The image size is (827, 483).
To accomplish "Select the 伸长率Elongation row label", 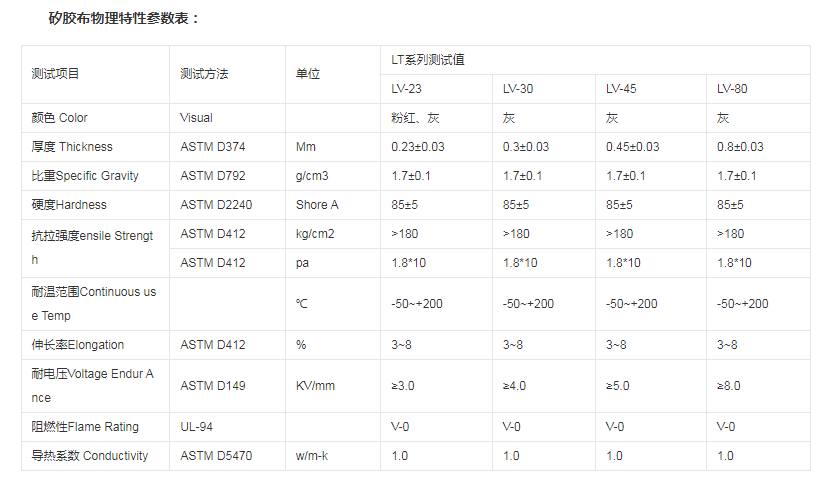I will coord(78,345).
